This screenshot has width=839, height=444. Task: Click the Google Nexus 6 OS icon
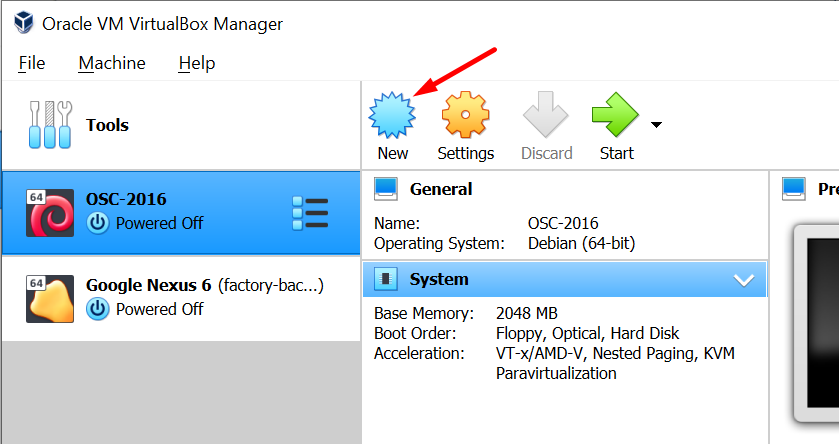[50, 299]
